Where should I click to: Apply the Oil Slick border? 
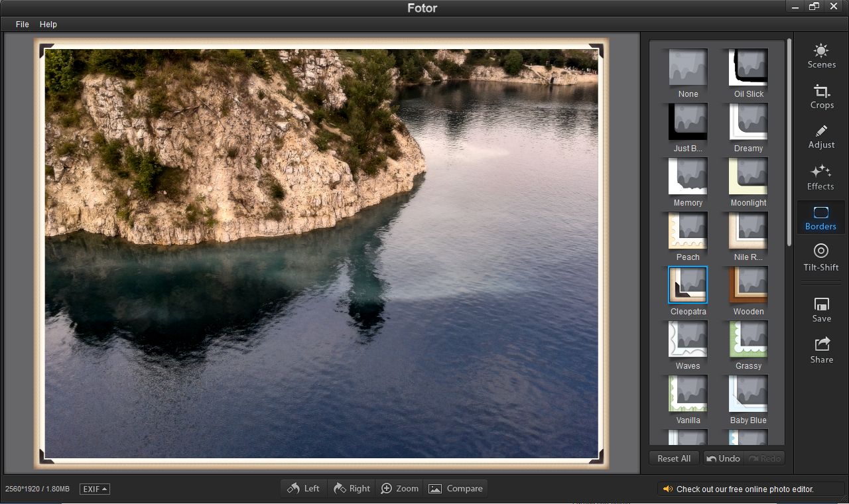748,68
